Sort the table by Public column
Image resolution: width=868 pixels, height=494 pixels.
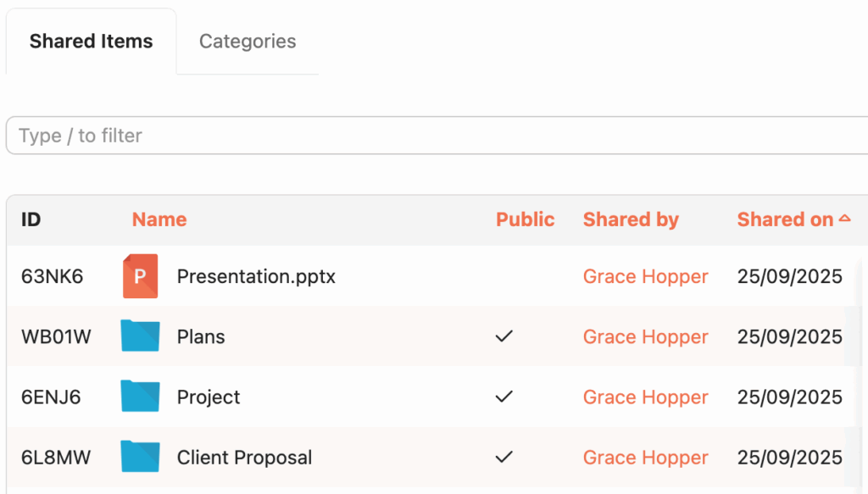(525, 219)
